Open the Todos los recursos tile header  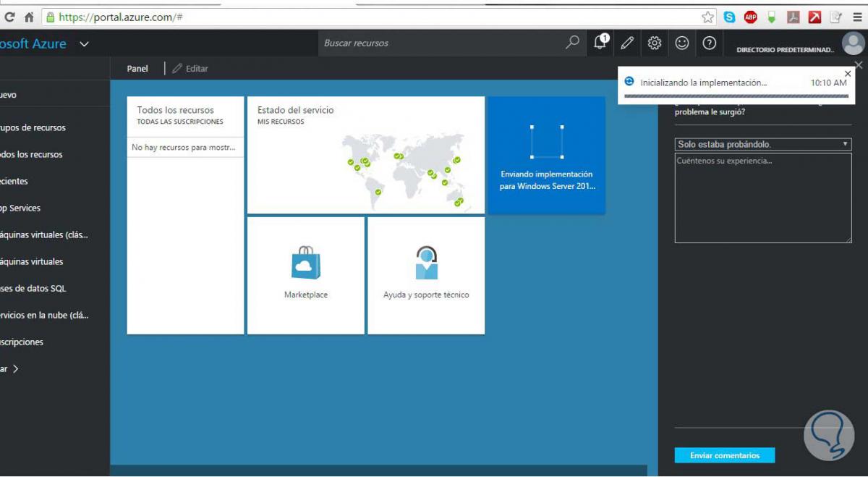pos(185,115)
